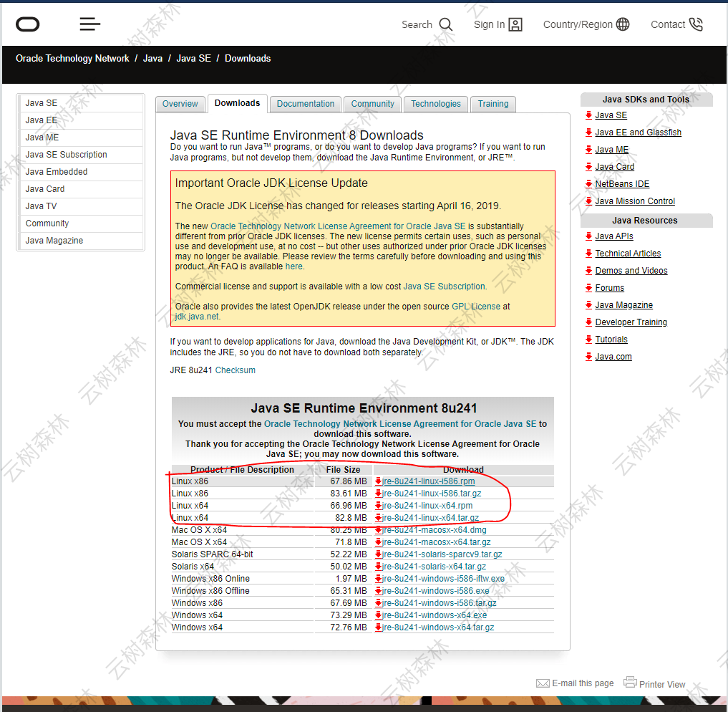Visit the jdk.java.net link
The width and height of the screenshot is (728, 712).
197,317
